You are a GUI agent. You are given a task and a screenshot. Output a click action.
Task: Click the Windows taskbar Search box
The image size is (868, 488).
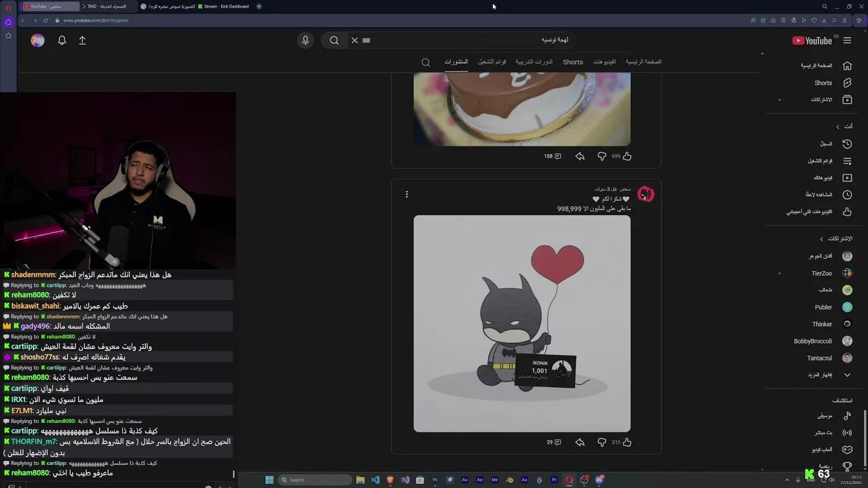314,480
